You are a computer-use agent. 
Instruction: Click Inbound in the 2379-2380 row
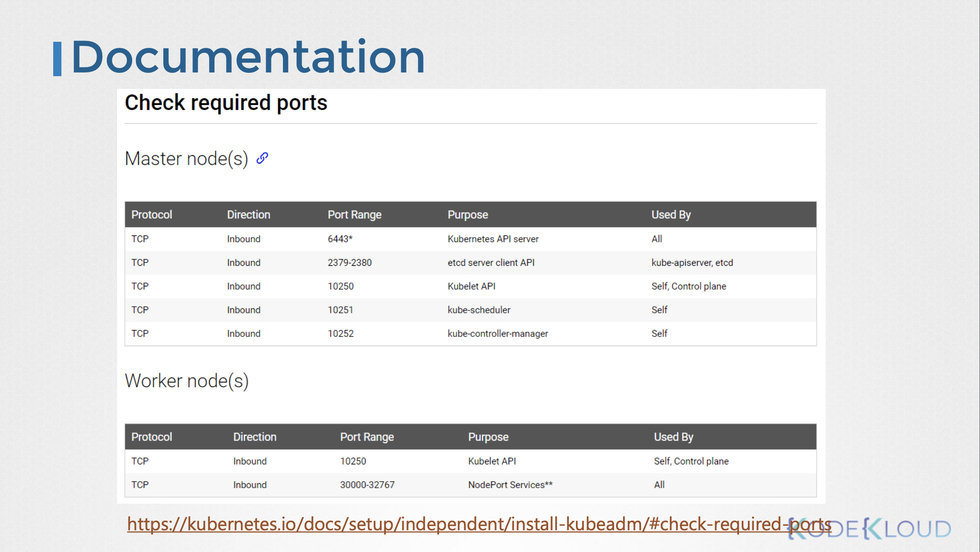[244, 262]
